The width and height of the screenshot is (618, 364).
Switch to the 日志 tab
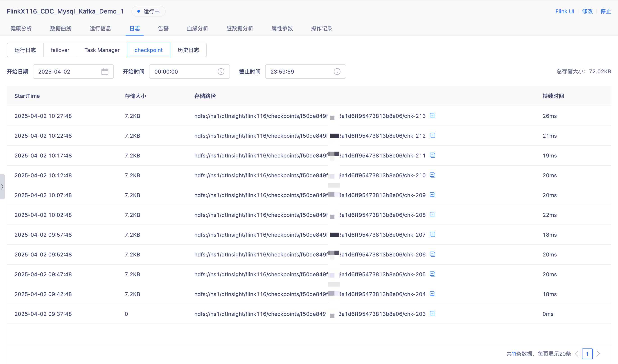(135, 28)
